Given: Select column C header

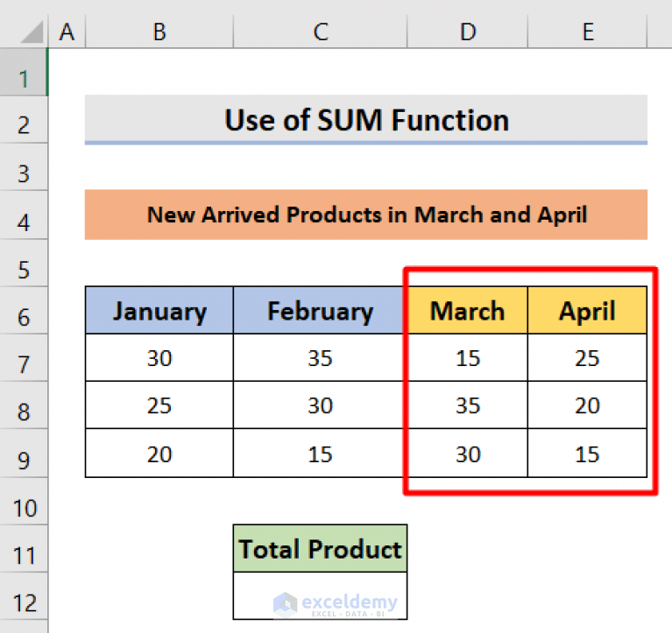Looking at the screenshot, I should [x=321, y=32].
